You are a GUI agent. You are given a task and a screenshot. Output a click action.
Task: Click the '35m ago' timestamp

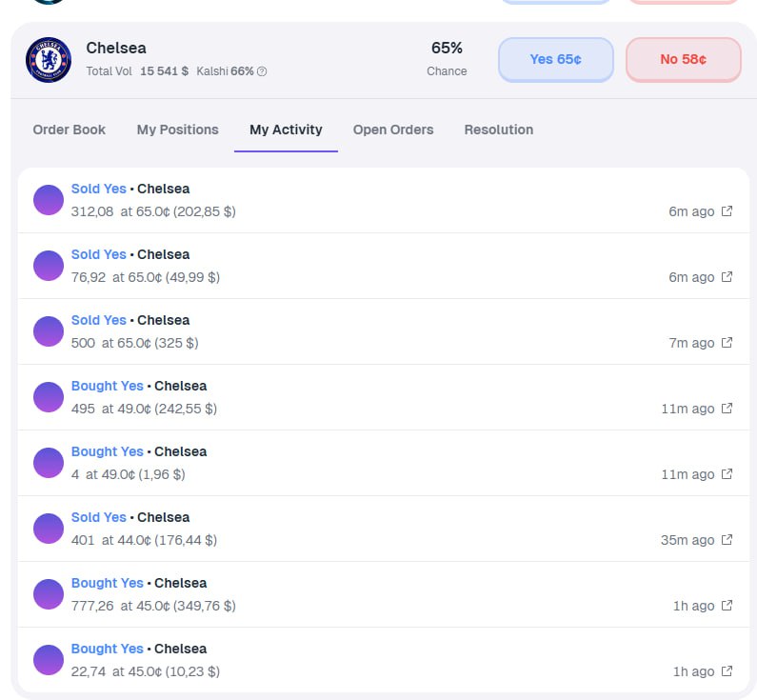coord(687,540)
